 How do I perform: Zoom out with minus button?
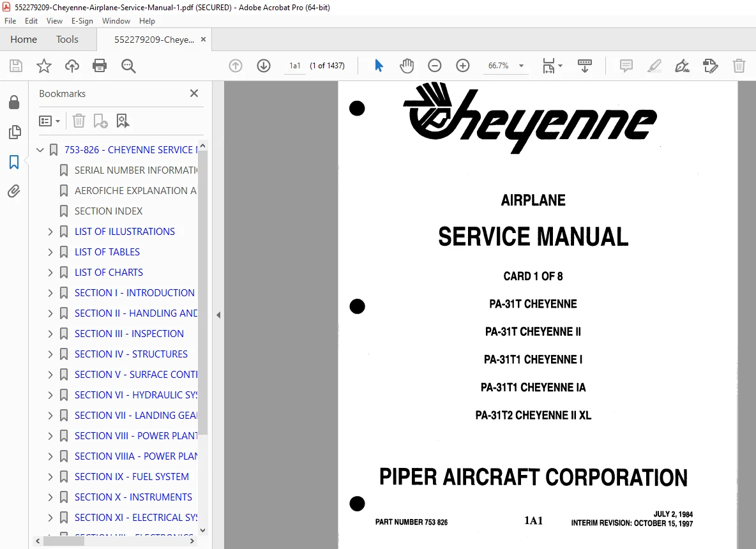tap(434, 66)
